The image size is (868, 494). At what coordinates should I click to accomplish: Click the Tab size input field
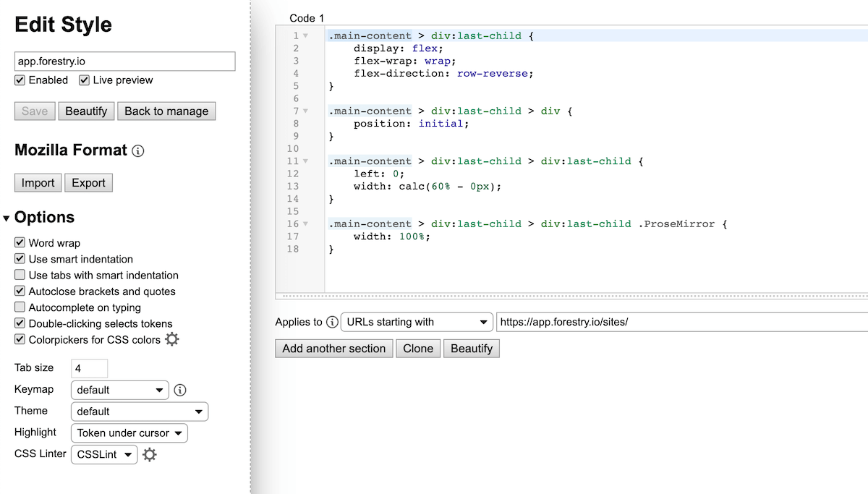(x=90, y=368)
